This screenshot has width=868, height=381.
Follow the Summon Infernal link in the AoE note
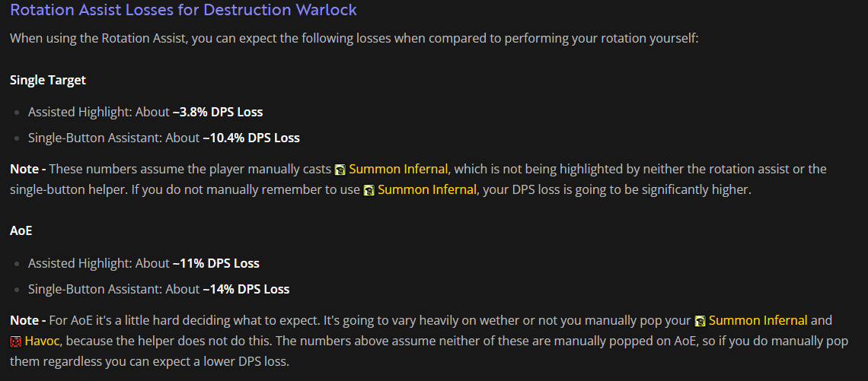[x=758, y=321]
